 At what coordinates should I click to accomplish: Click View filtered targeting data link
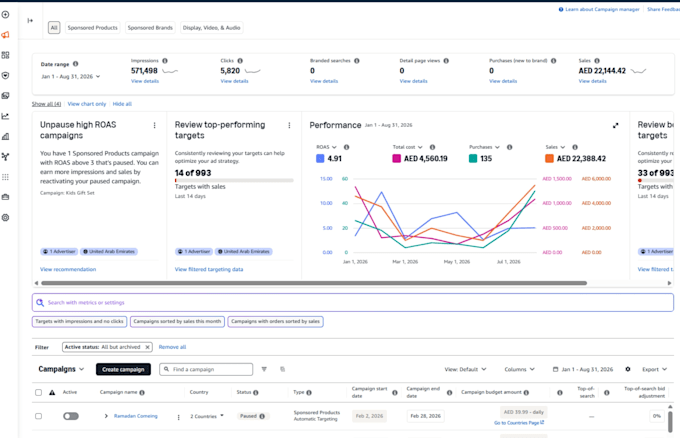[x=209, y=269]
